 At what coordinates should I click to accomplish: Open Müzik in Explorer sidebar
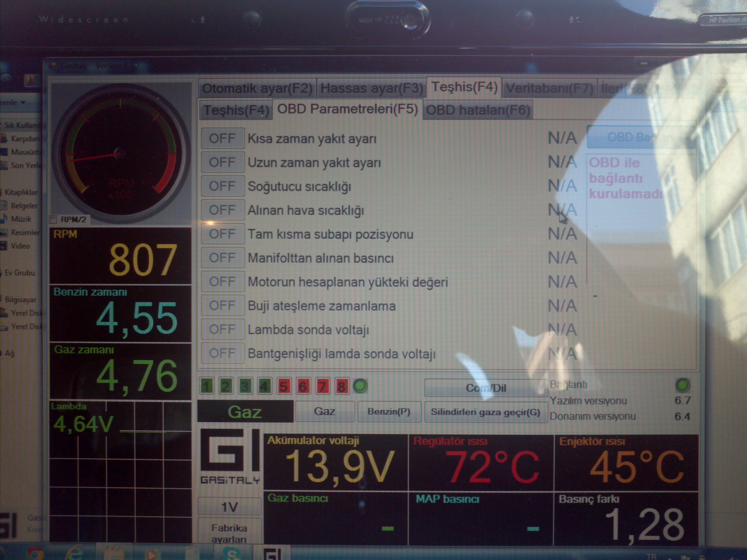pyautogui.click(x=17, y=219)
